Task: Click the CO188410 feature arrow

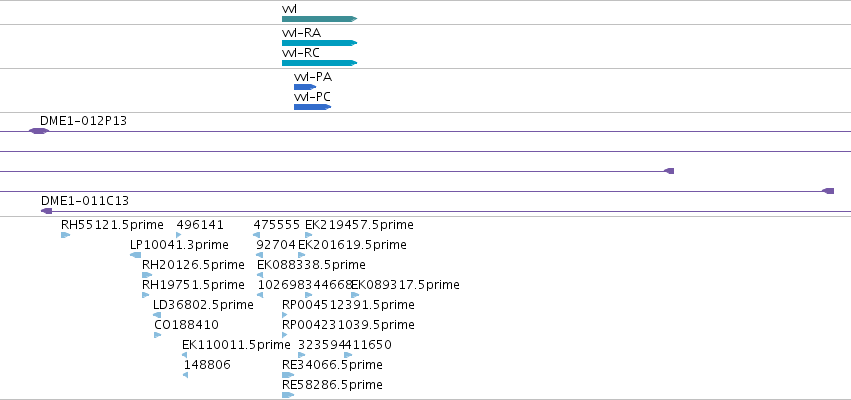Action: [x=157, y=335]
